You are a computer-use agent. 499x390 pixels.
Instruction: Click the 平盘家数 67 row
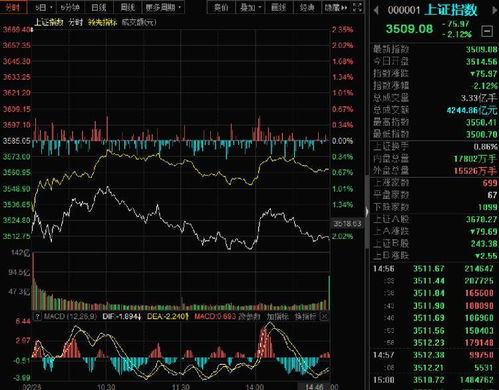[435, 195]
